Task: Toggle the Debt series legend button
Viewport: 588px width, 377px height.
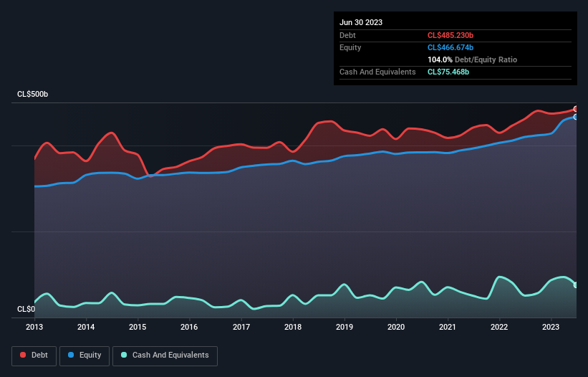Action: (x=34, y=355)
